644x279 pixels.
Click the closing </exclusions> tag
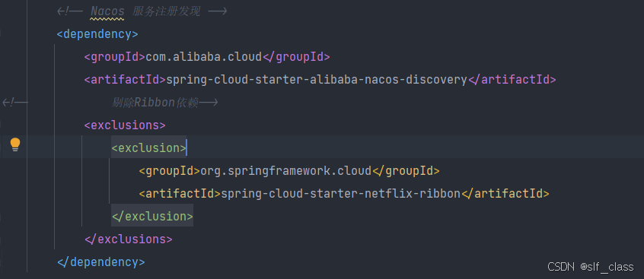click(x=128, y=239)
